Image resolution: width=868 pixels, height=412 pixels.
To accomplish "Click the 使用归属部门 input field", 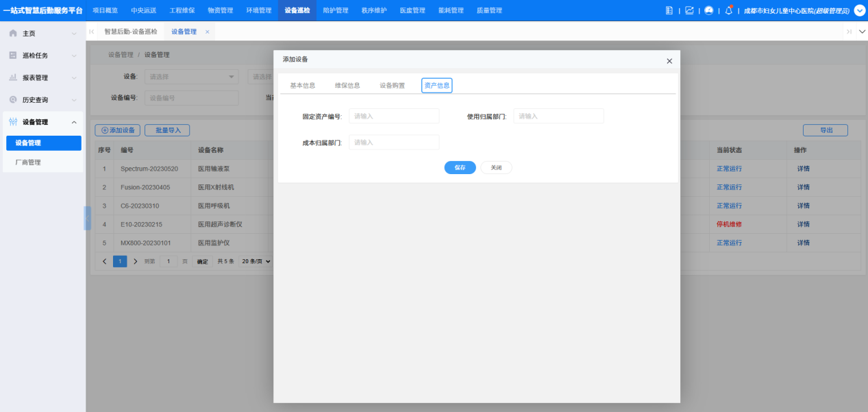I will 558,116.
